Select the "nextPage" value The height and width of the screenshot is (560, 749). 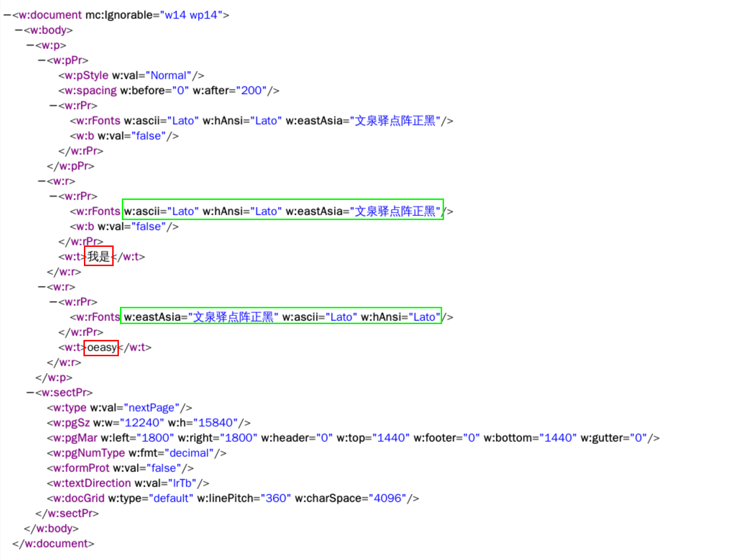click(152, 408)
